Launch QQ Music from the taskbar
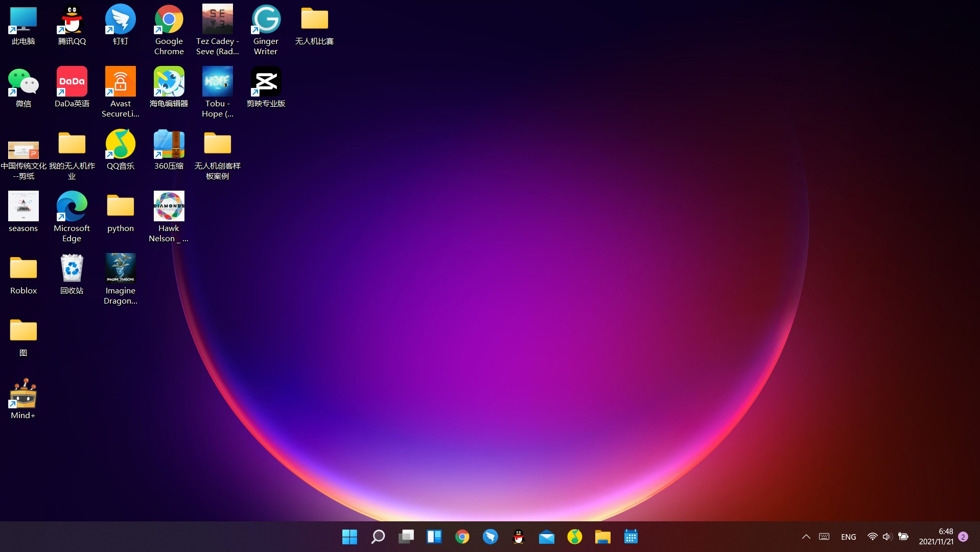This screenshot has width=980, height=552. (575, 537)
